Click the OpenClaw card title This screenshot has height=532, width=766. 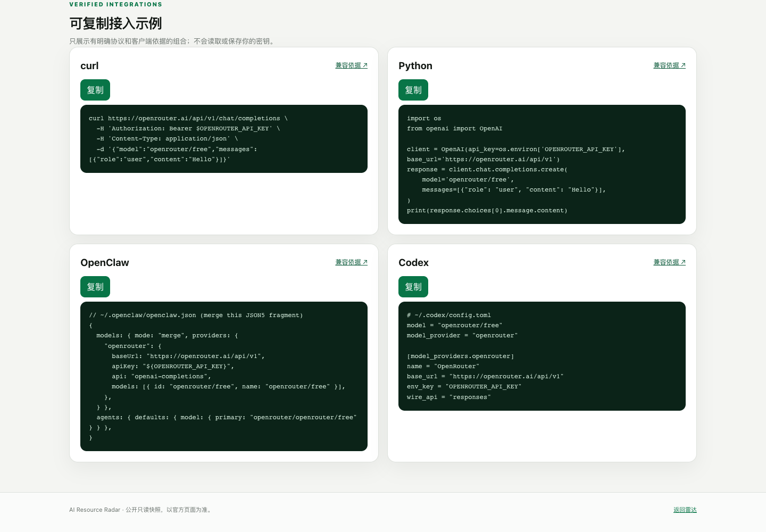[105, 263]
